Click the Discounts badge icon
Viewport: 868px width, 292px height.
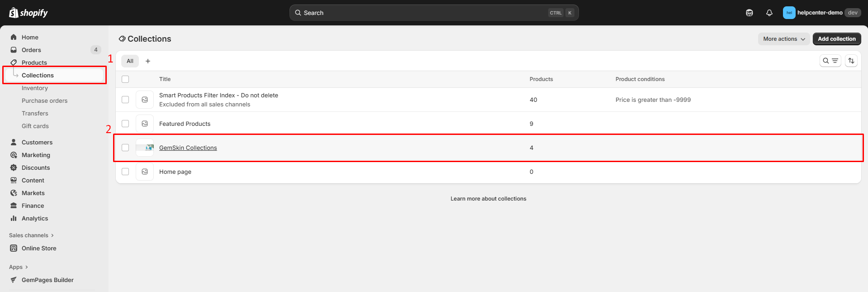point(14,168)
